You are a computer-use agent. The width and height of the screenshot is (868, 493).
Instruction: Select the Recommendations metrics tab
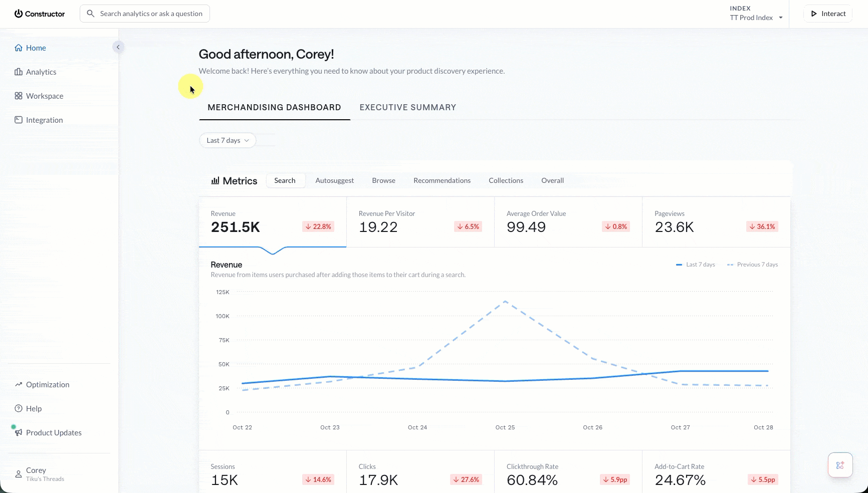pyautogui.click(x=442, y=180)
